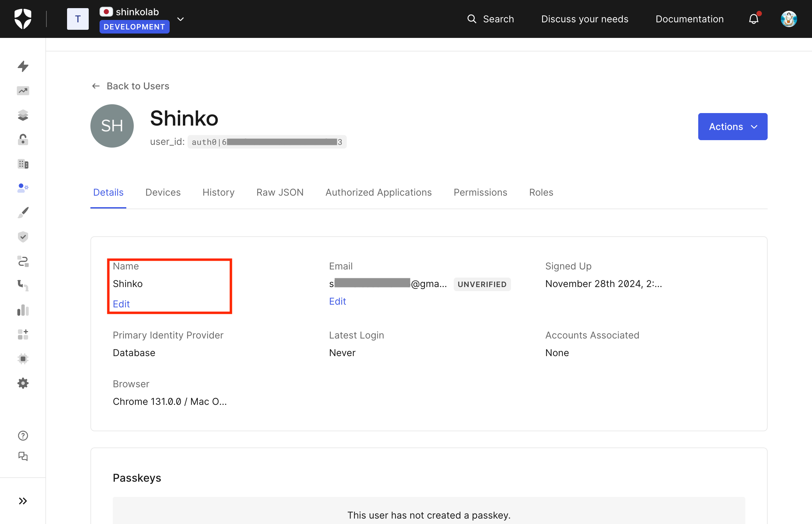Image resolution: width=812 pixels, height=524 pixels.
Task: Open tenant Settings via the gear icon
Action: 23,383
